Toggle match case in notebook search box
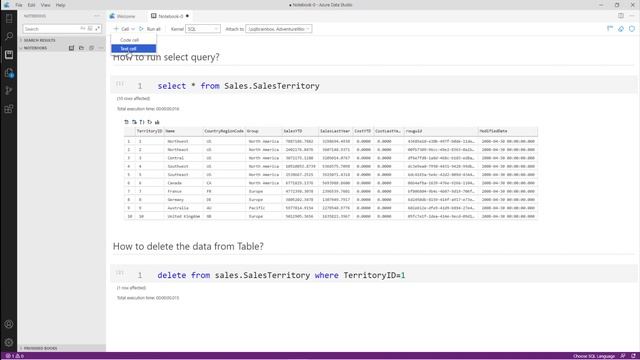The image size is (640, 360). pyautogui.click(x=83, y=29)
